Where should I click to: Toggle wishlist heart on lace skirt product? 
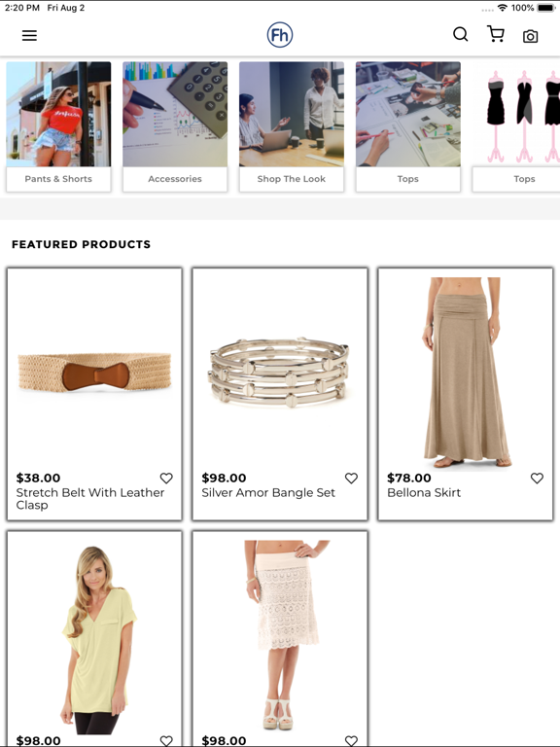(x=351, y=740)
